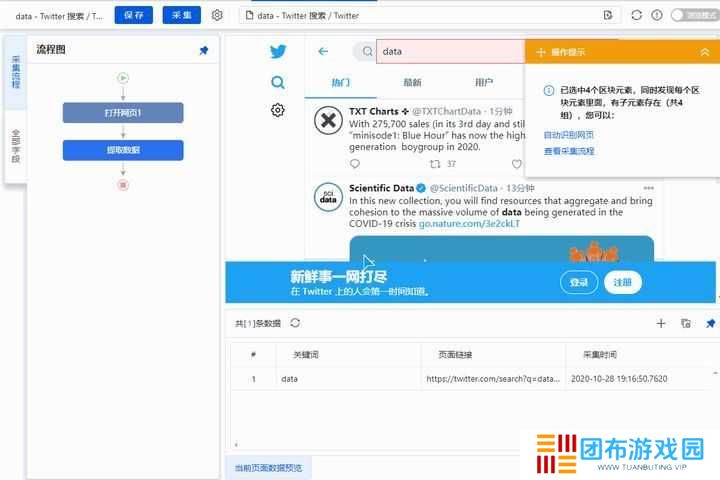Click the Twitter bird logo
The image size is (720, 480).
(278, 51)
